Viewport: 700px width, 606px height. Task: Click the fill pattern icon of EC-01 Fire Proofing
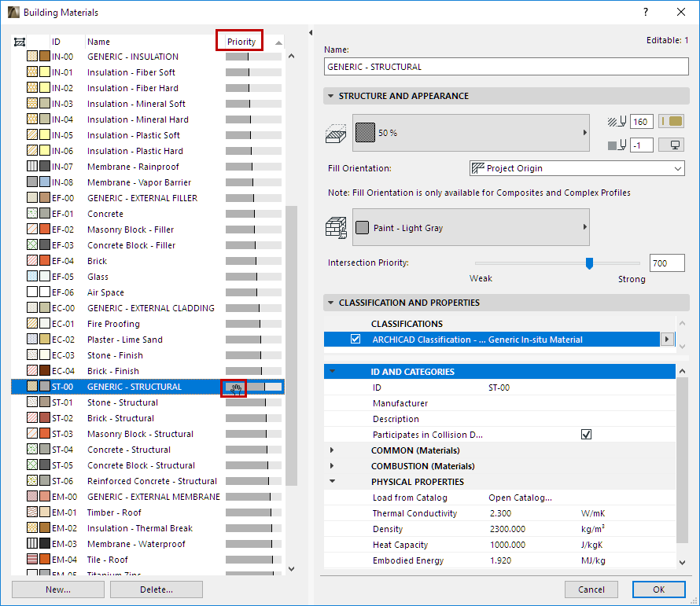pyautogui.click(x=32, y=323)
